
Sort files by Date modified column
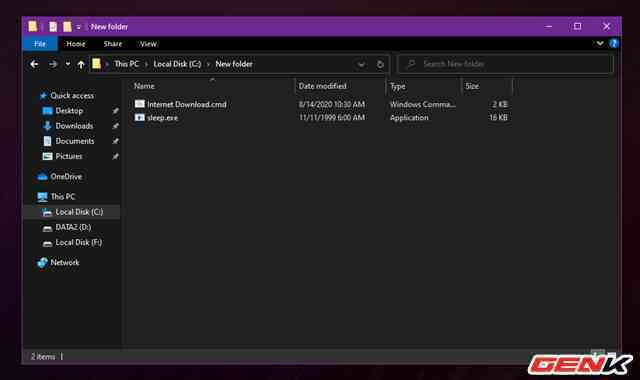tap(322, 86)
